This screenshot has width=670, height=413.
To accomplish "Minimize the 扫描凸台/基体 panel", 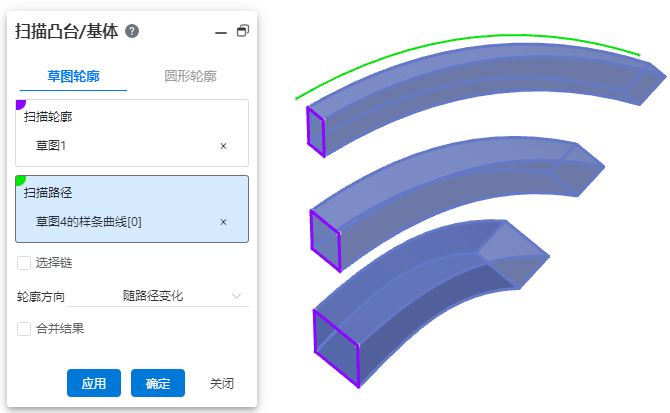I will tap(220, 32).
